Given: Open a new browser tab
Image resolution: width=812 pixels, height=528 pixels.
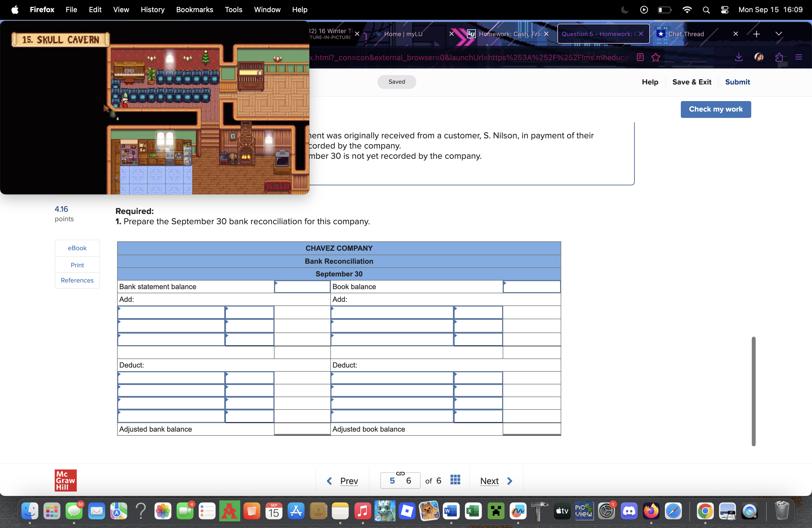Looking at the screenshot, I should click(x=756, y=34).
